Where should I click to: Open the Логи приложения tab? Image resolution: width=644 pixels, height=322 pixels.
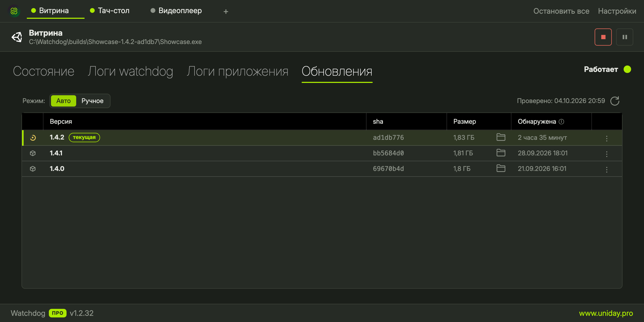(x=237, y=71)
